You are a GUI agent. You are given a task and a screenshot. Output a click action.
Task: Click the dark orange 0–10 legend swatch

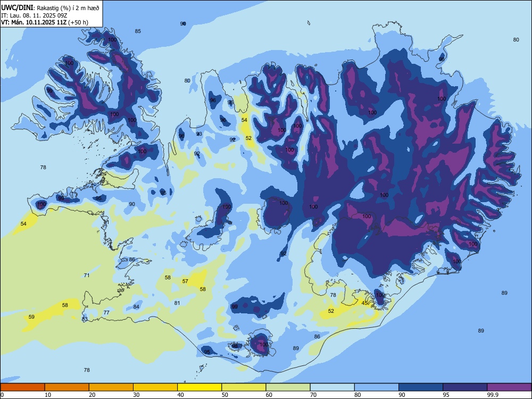point(22,387)
